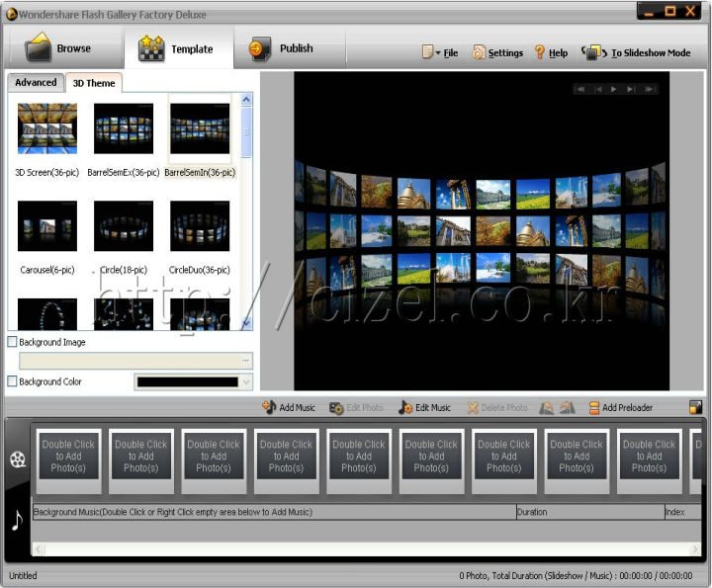Image resolution: width=712 pixels, height=588 pixels.
Task: Open the File dropdown menu
Action: pos(440,52)
